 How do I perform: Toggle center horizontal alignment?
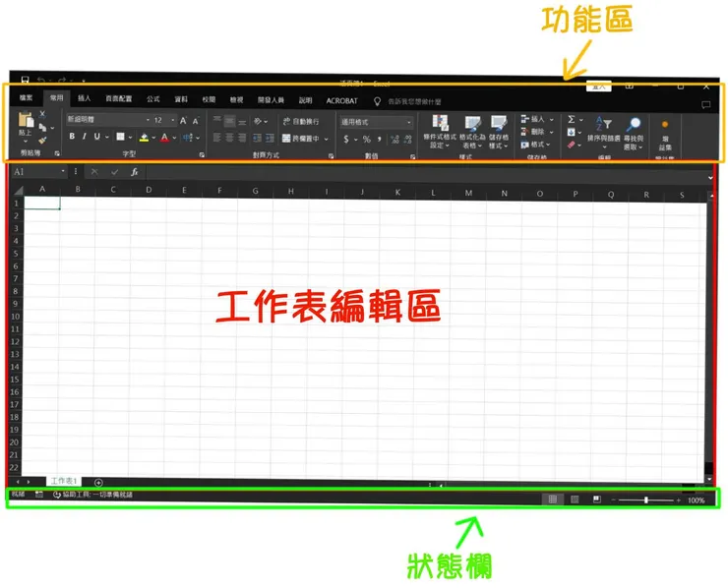click(229, 138)
